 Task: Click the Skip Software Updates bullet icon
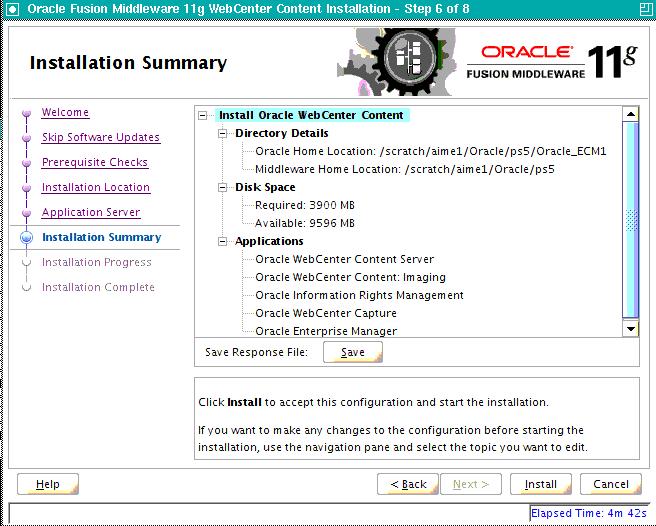[x=26, y=138]
